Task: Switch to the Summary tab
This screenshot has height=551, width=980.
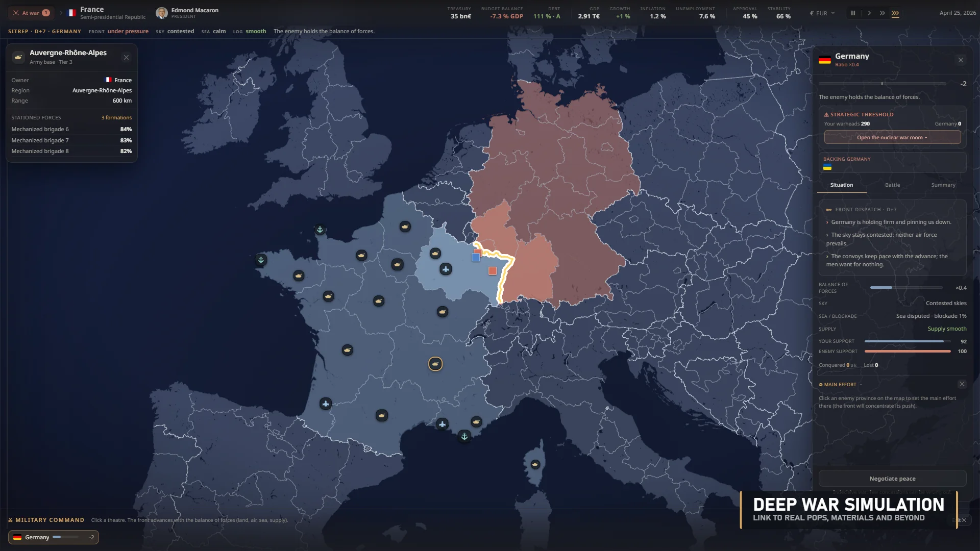Action: tap(943, 185)
